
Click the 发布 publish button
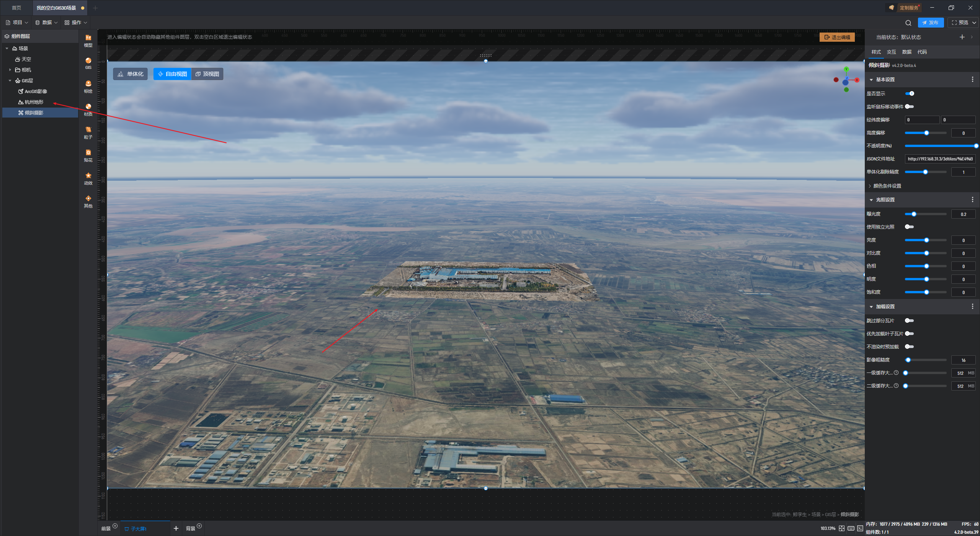pos(930,23)
